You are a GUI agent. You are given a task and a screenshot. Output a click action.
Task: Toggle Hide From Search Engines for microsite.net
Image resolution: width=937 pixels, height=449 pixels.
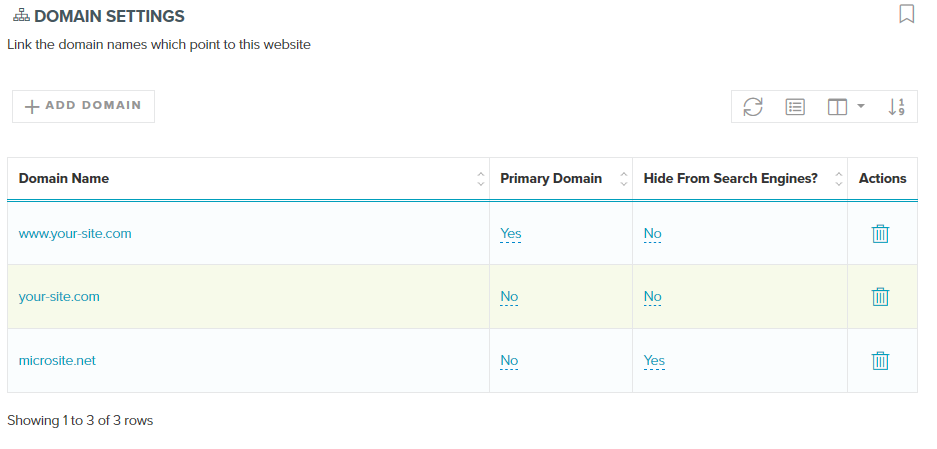pos(654,361)
